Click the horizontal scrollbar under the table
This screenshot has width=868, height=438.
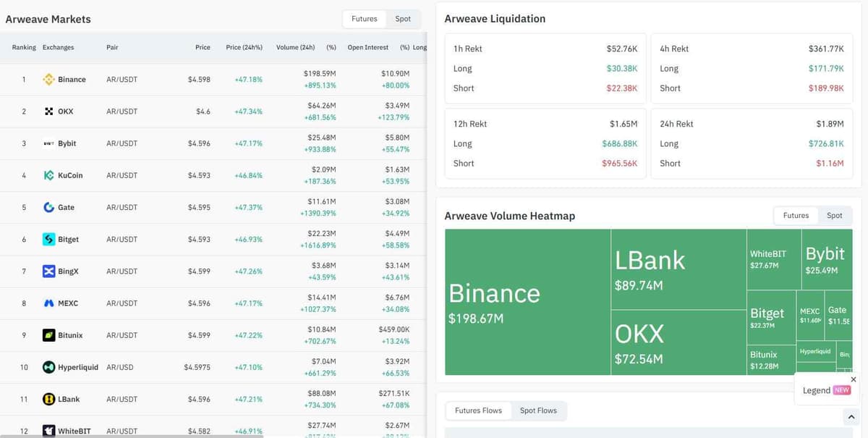(132, 436)
